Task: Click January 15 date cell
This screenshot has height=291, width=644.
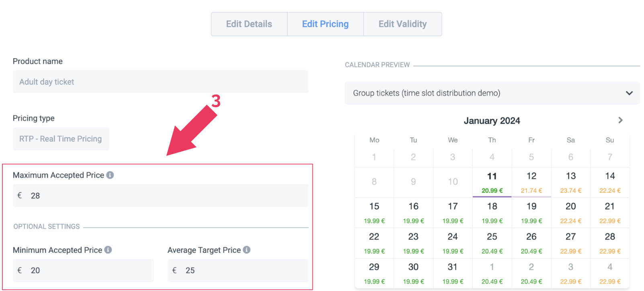Action: pyautogui.click(x=374, y=212)
